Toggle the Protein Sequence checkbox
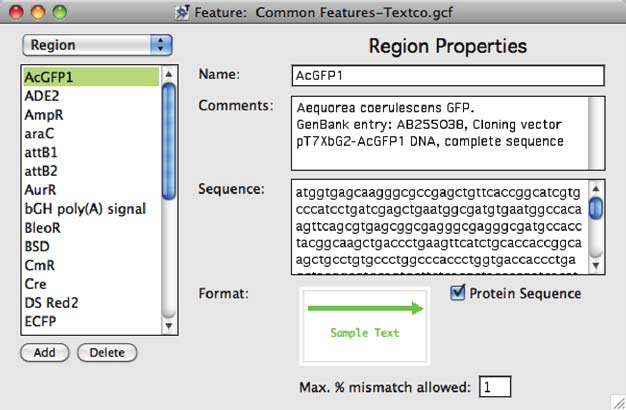Viewport: 626px width, 410px height. coord(458,293)
